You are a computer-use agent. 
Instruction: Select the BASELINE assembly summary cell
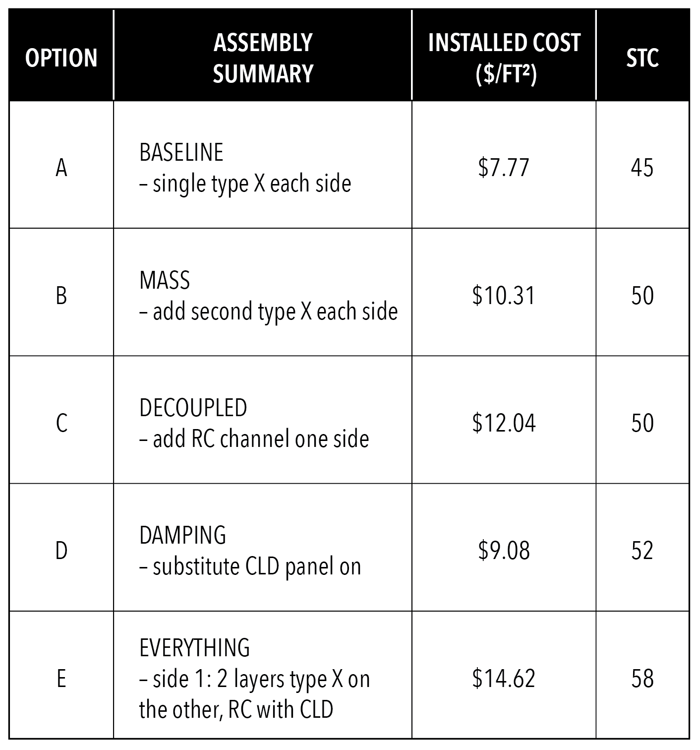point(245,168)
